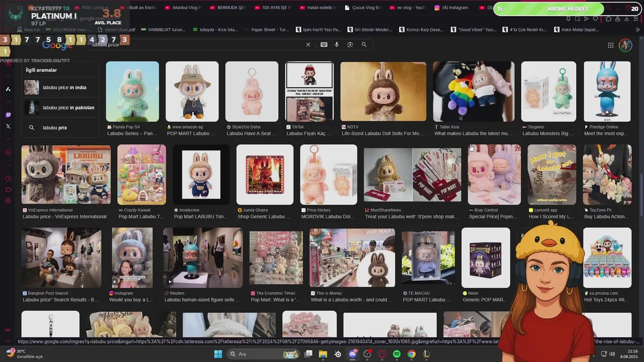Switch to the Hatalı estetik YouTube tab
This screenshot has width=644, height=362.
317,8
